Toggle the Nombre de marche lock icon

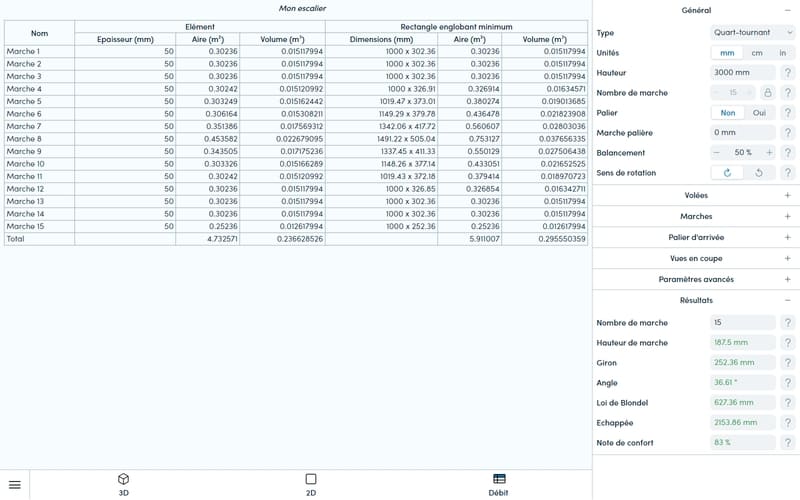click(x=767, y=92)
